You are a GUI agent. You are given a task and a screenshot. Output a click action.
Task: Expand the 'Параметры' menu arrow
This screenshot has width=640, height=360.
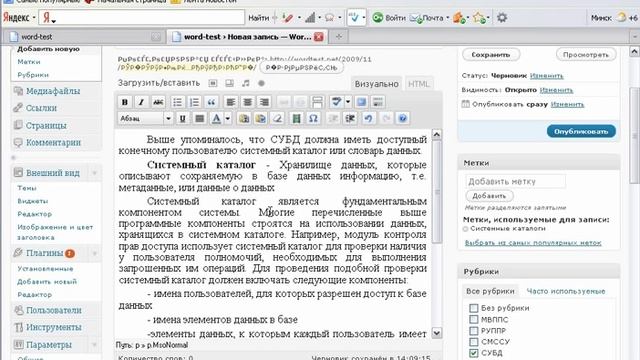(95, 345)
